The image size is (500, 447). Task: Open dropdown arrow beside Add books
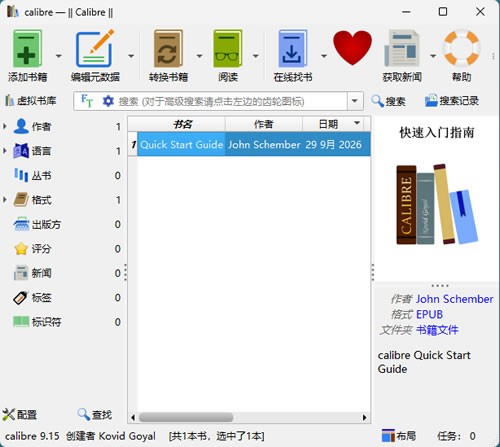coord(59,56)
